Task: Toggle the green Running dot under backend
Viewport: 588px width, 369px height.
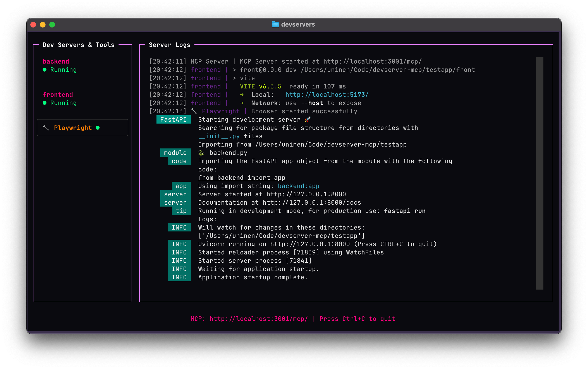Action: pyautogui.click(x=45, y=69)
